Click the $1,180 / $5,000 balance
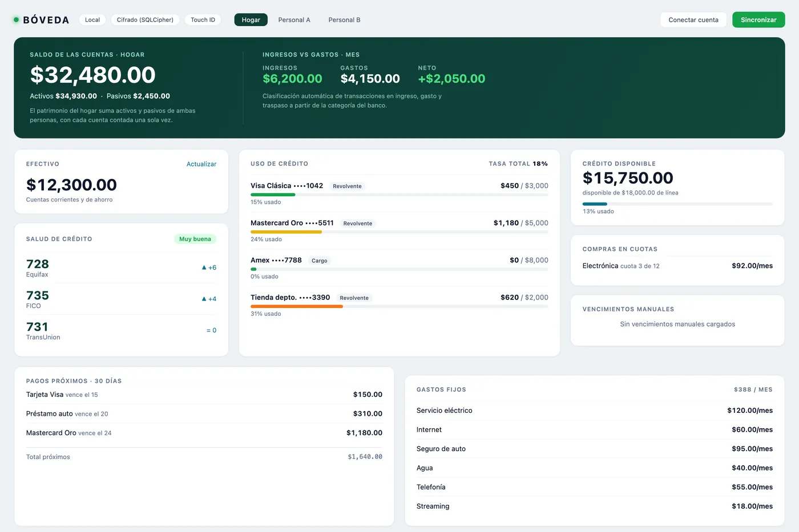The width and height of the screenshot is (799, 532). pyautogui.click(x=521, y=223)
